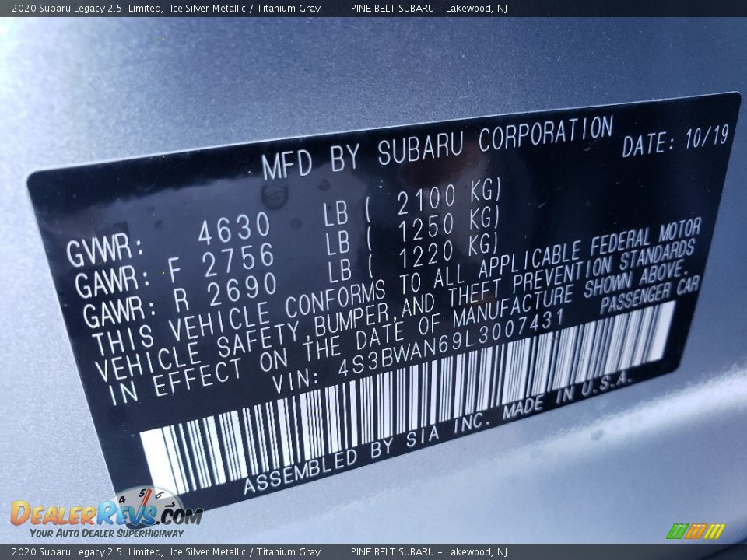Click the "MFD BY SUBARU CORPORATION" heading
The width and height of the screenshot is (747, 560).
pyautogui.click(x=437, y=147)
